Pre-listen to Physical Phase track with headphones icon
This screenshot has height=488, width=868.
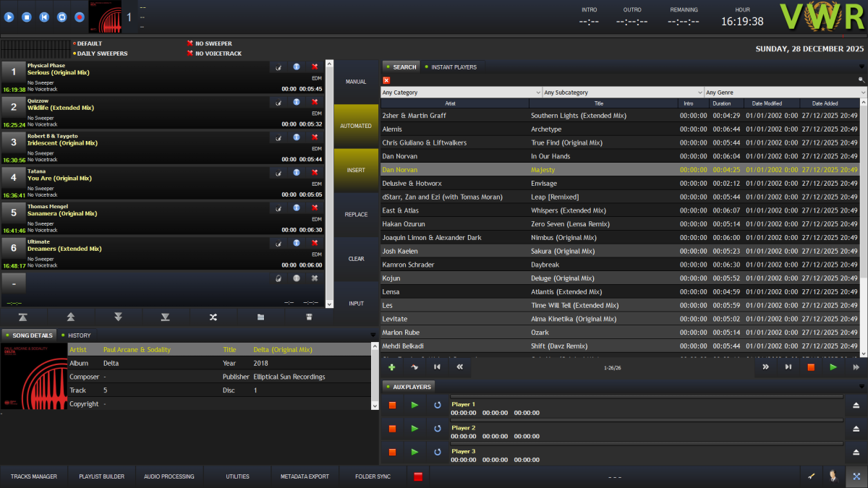[278, 67]
